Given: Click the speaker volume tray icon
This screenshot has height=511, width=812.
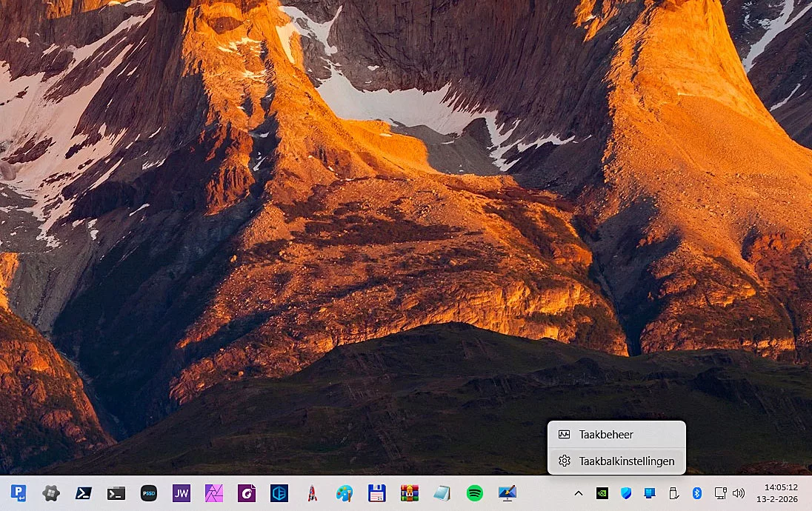Looking at the screenshot, I should tap(738, 493).
